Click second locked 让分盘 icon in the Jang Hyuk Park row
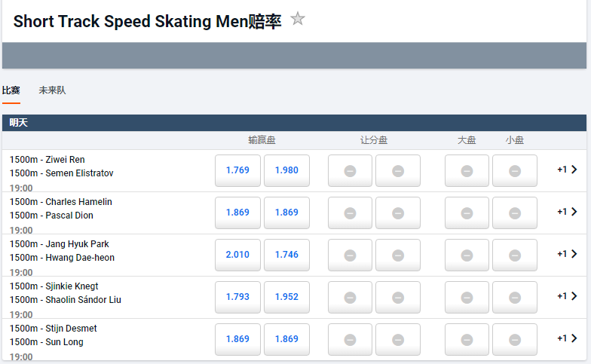591x364 pixels. [x=398, y=255]
